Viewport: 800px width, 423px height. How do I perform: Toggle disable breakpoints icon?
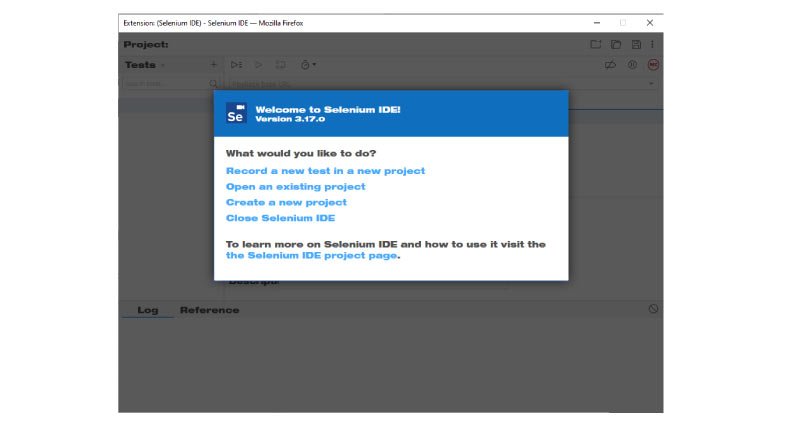(610, 65)
